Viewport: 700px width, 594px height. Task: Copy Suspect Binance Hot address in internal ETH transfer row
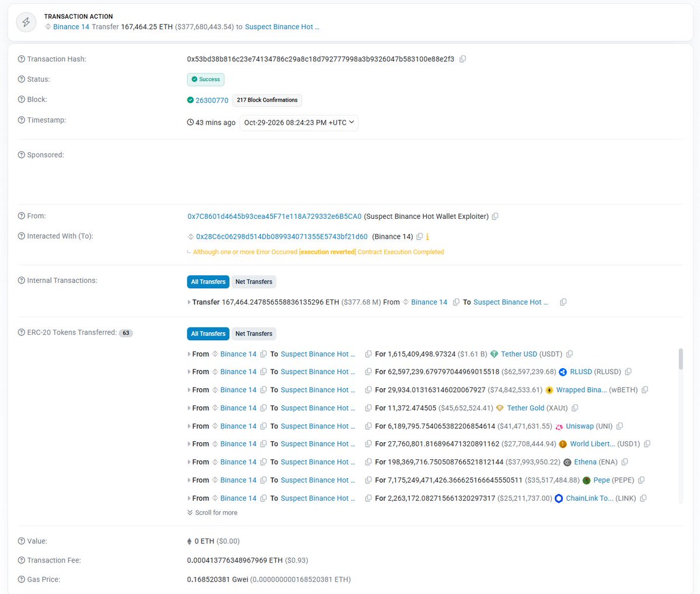point(563,302)
